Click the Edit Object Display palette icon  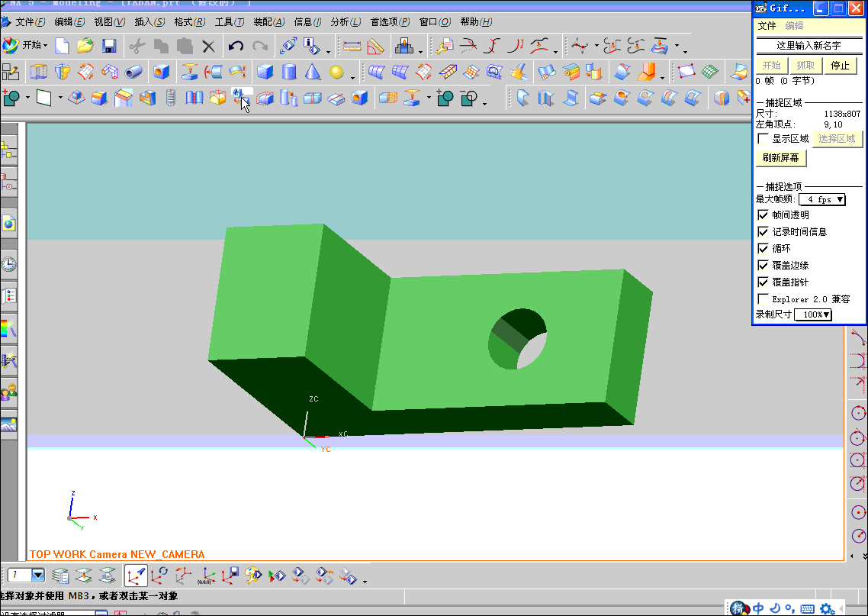(x=253, y=576)
